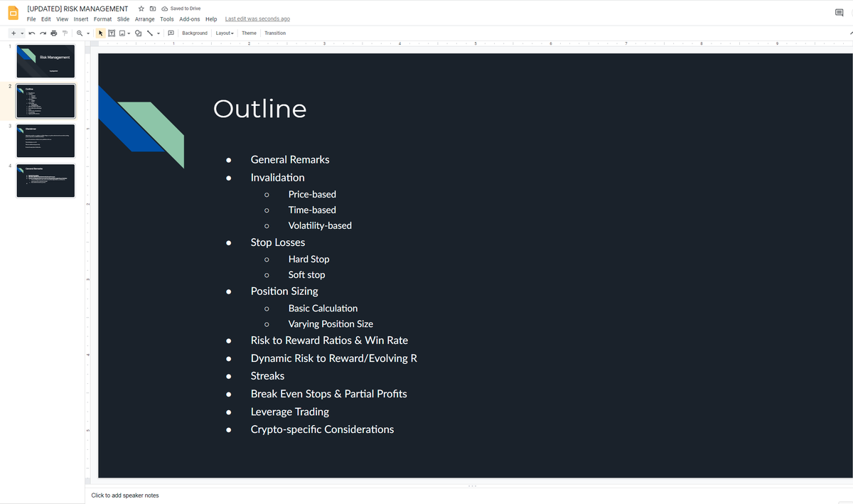Screen dimensions: 853x504
Task: Click Dynamic Risk to Reward/Evolving R
Action: click(334, 358)
